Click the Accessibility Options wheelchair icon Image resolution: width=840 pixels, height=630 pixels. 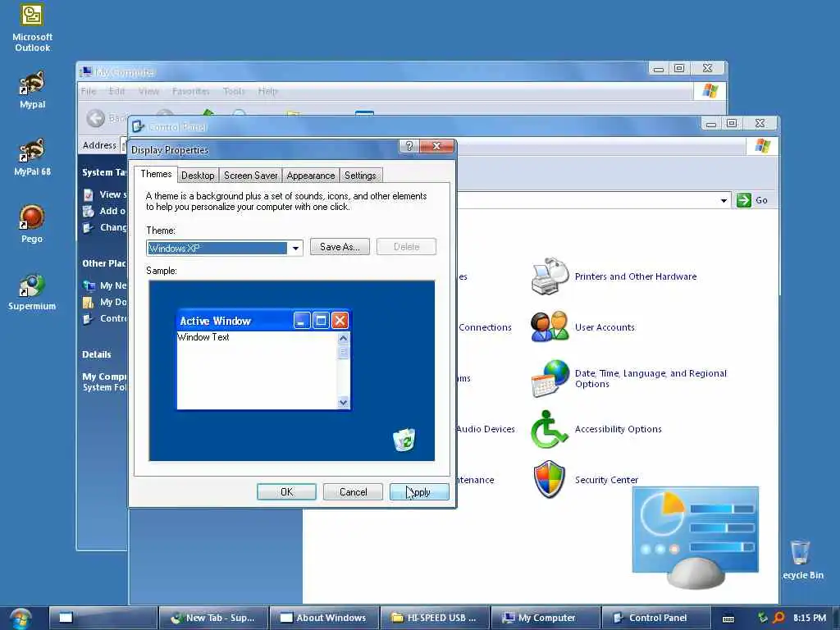point(549,428)
